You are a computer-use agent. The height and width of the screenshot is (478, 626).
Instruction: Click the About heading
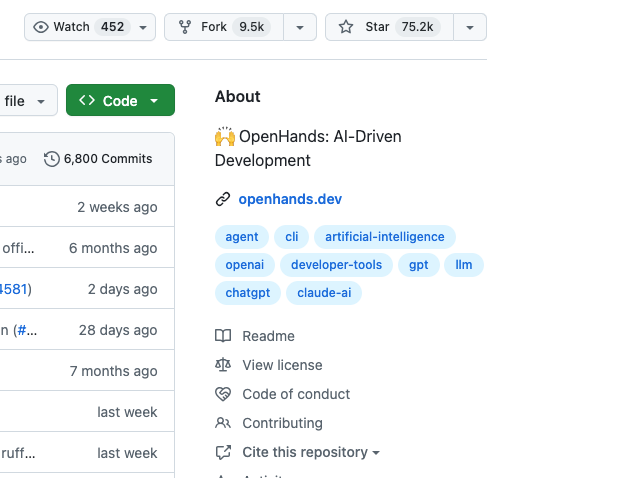coord(238,97)
